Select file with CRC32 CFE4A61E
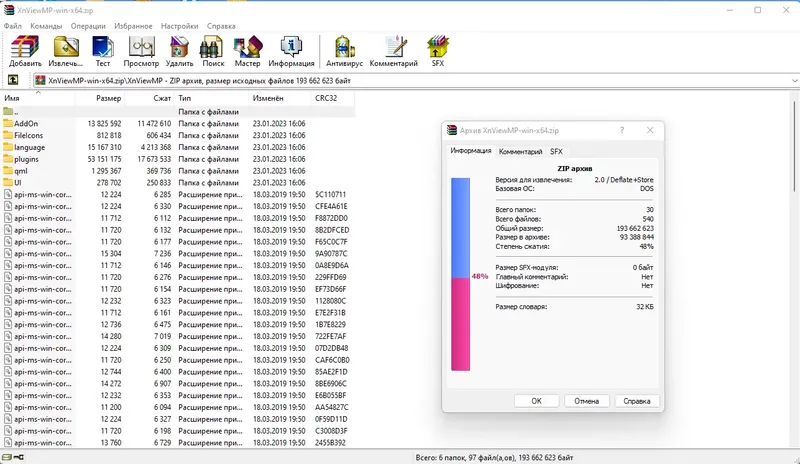800x464 pixels. coord(178,206)
